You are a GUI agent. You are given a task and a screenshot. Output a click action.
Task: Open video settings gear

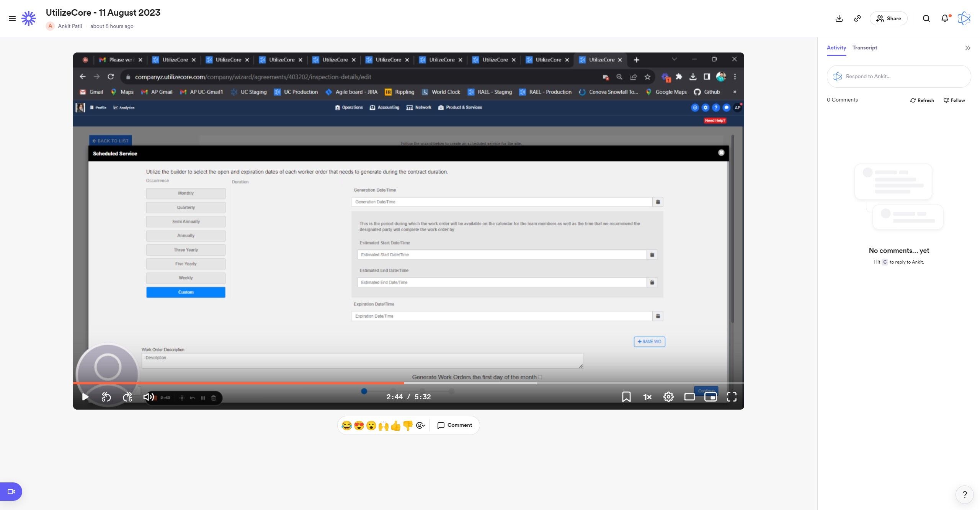[668, 397]
